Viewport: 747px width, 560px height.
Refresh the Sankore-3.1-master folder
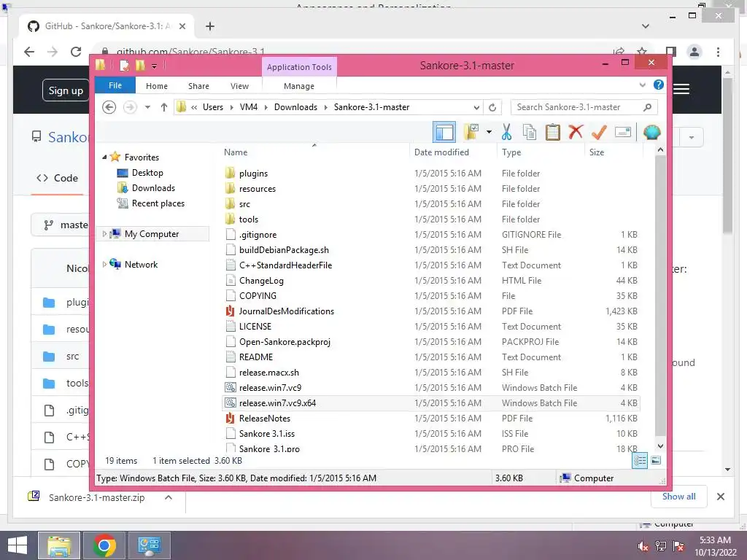point(492,107)
